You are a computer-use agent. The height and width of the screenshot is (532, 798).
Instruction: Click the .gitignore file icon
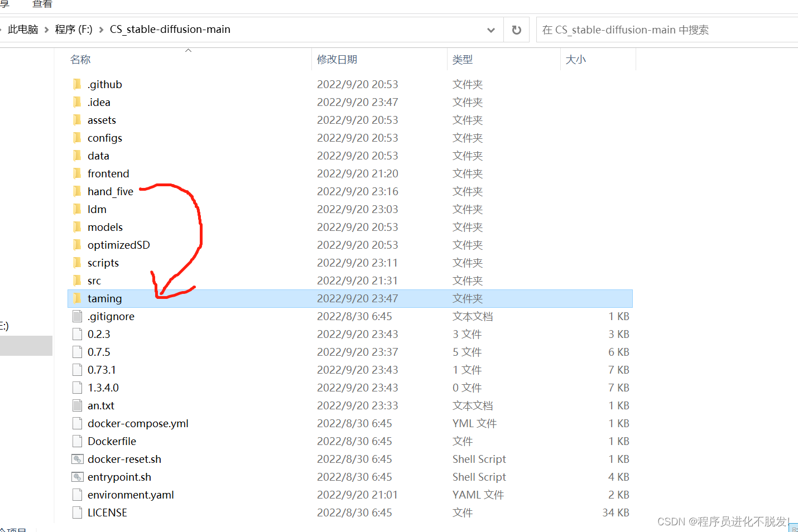(77, 316)
